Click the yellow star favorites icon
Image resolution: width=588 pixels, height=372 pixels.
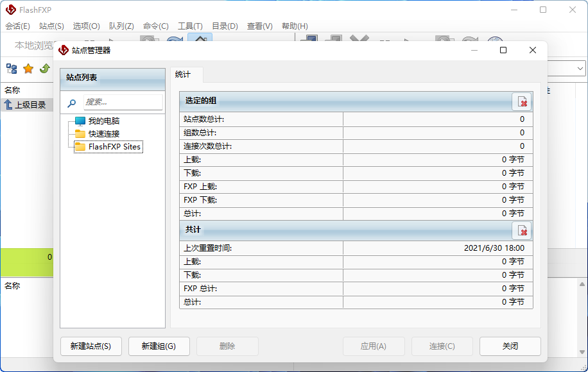tap(28, 69)
